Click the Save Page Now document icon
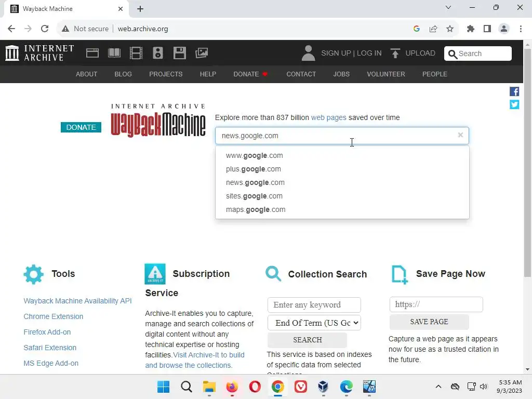This screenshot has width=532, height=399. click(x=400, y=274)
